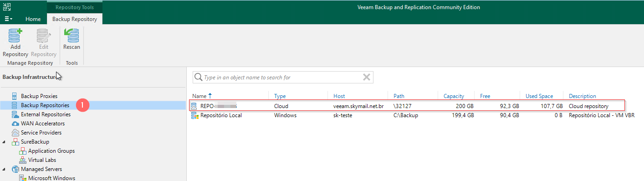Click the WAN Accelerators icon
The image size is (644, 181).
tap(15, 124)
